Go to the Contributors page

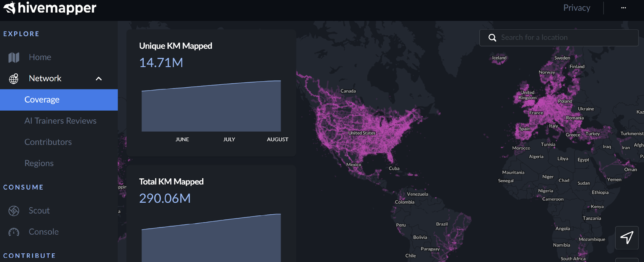pos(48,142)
